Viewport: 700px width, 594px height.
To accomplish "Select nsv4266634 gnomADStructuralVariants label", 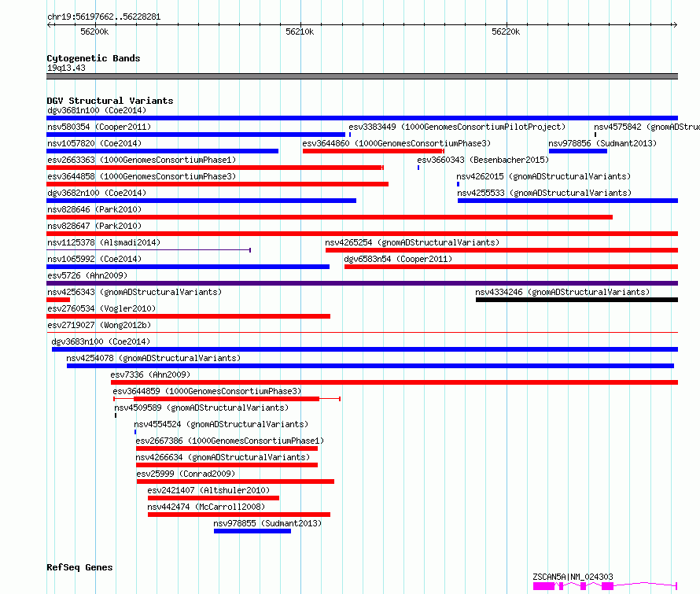I will [x=223, y=457].
